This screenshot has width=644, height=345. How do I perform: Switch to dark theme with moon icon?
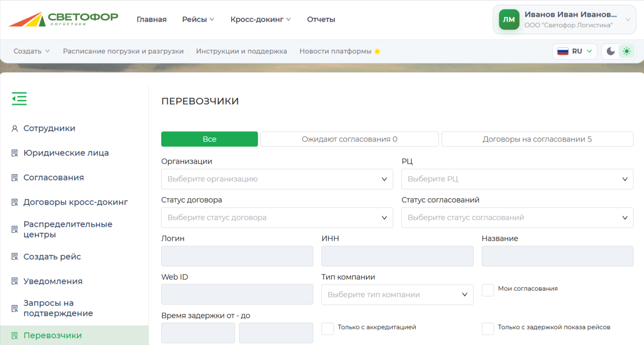610,51
